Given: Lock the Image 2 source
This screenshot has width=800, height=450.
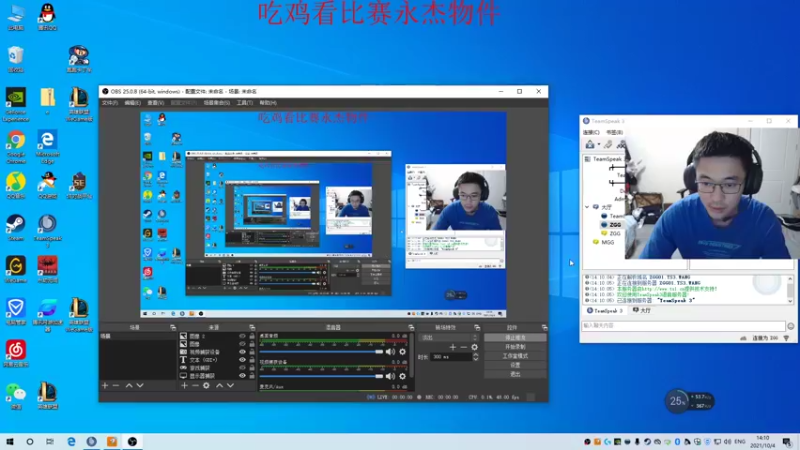Looking at the screenshot, I should tap(252, 336).
